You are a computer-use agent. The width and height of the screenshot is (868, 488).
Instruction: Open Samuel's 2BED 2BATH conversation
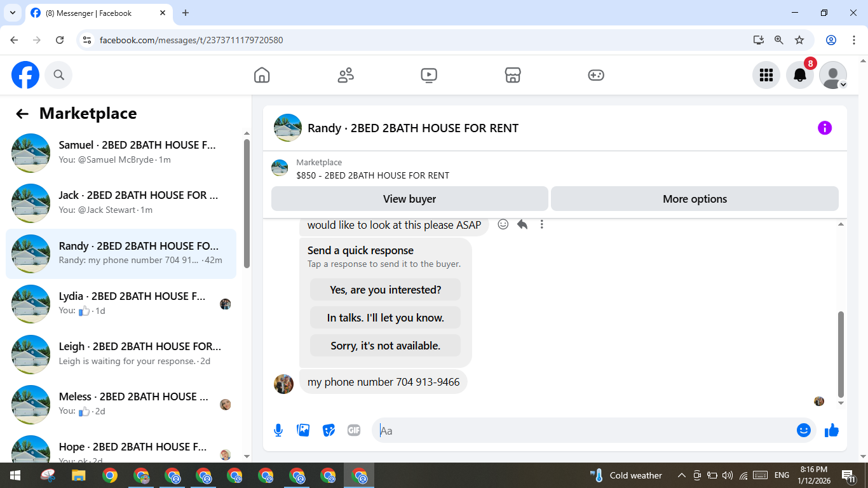[x=121, y=153]
